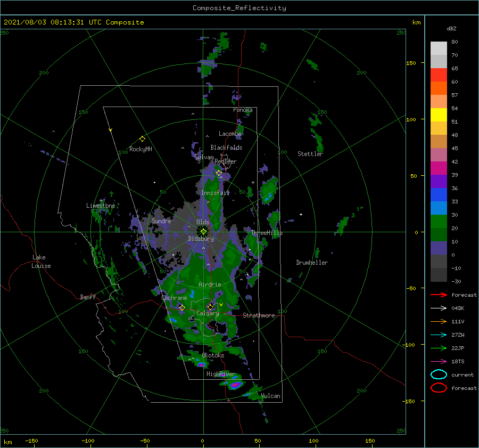Click the Composite_Reflectivity title
The image size is (479, 448).
[240, 8]
